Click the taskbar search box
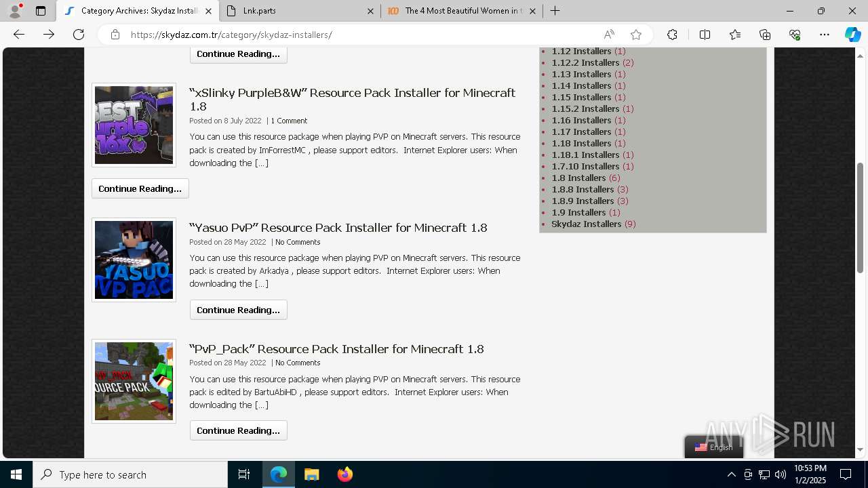This screenshot has width=868, height=488. 130,474
